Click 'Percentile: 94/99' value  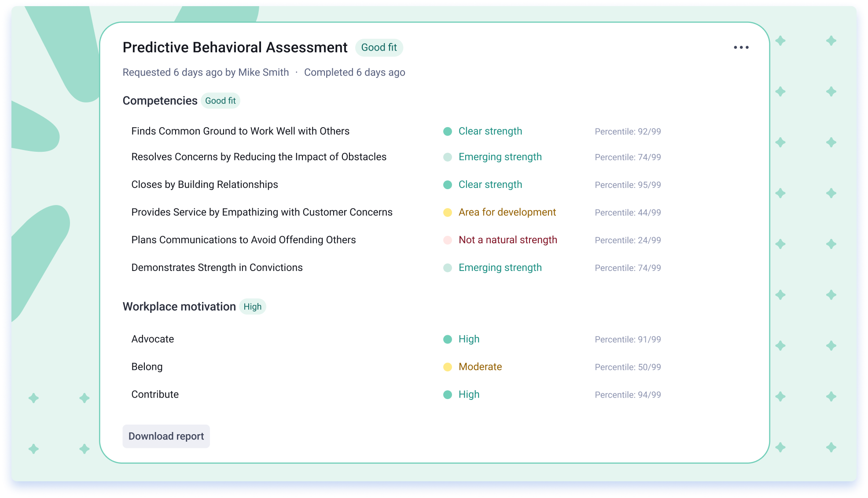tap(628, 395)
